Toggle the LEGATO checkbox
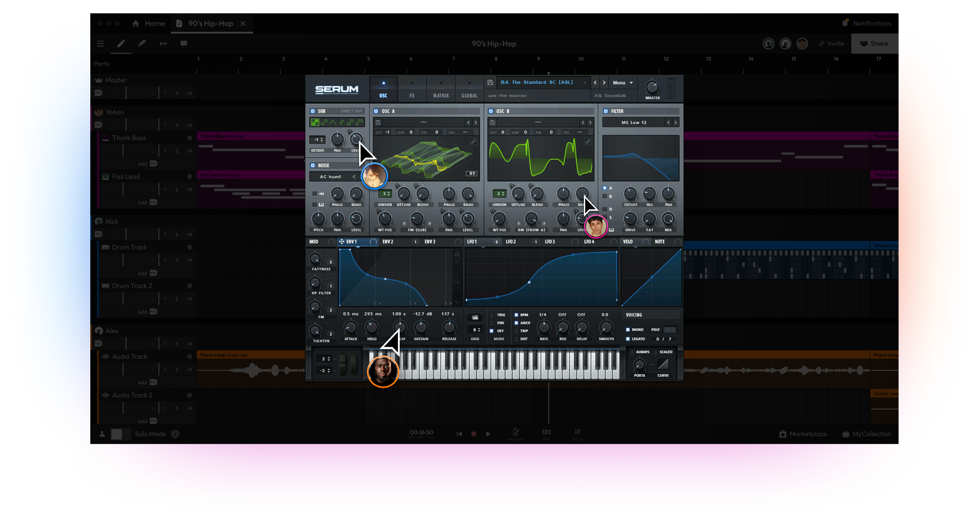 point(628,339)
